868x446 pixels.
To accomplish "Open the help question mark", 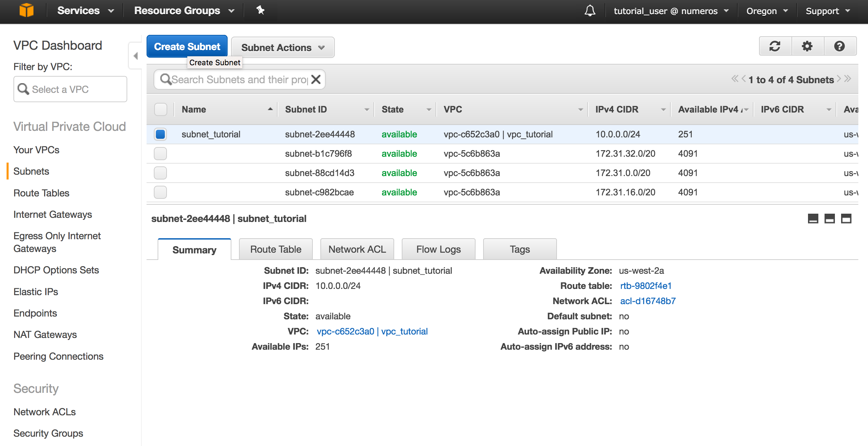I will pos(840,46).
